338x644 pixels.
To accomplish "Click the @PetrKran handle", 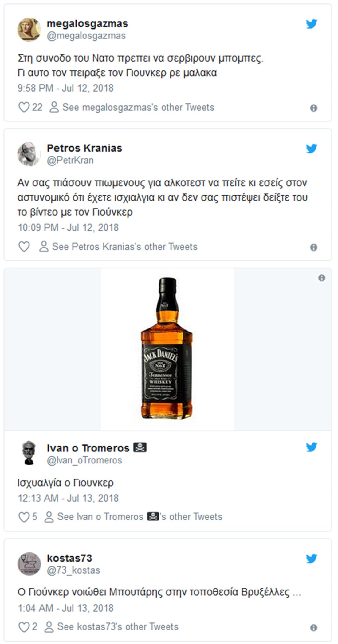I will coord(70,160).
